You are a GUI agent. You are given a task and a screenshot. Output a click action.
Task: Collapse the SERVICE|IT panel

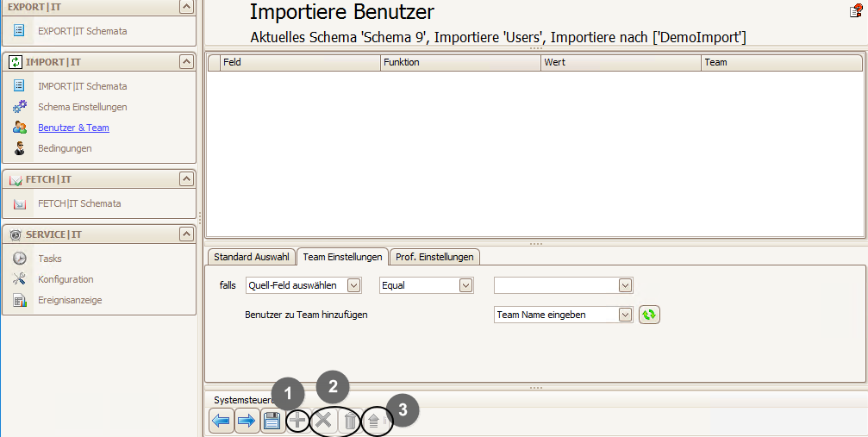tap(186, 234)
